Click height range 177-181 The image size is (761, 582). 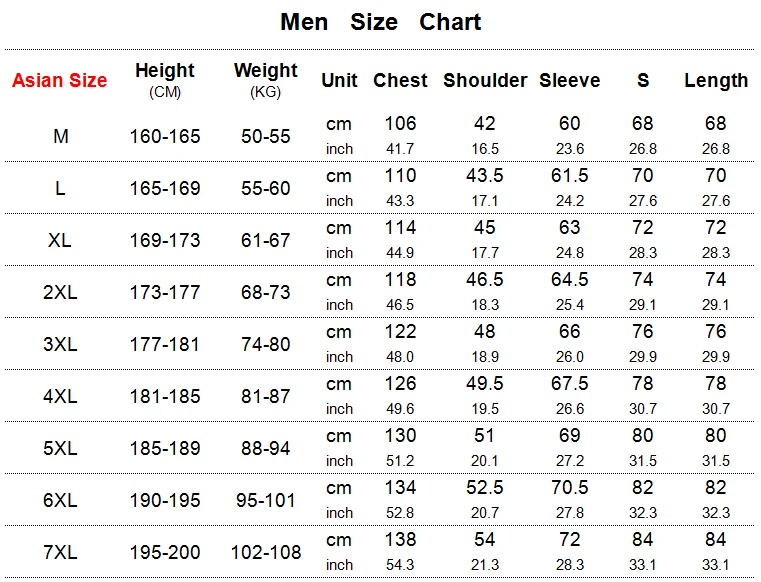tap(165, 344)
